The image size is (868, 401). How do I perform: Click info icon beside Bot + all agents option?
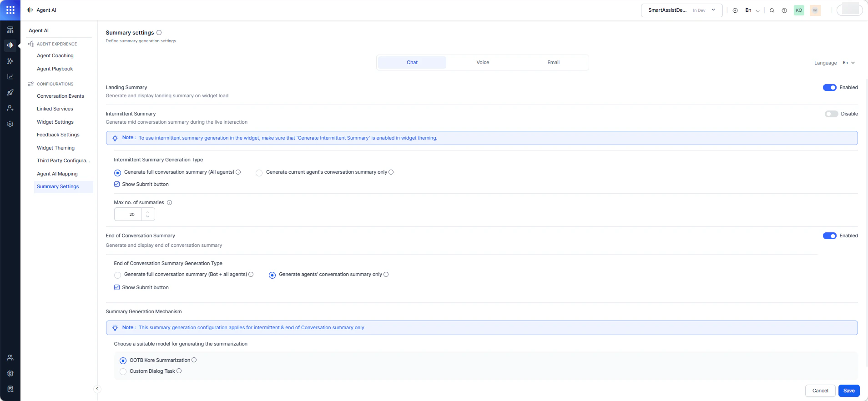coord(251,275)
